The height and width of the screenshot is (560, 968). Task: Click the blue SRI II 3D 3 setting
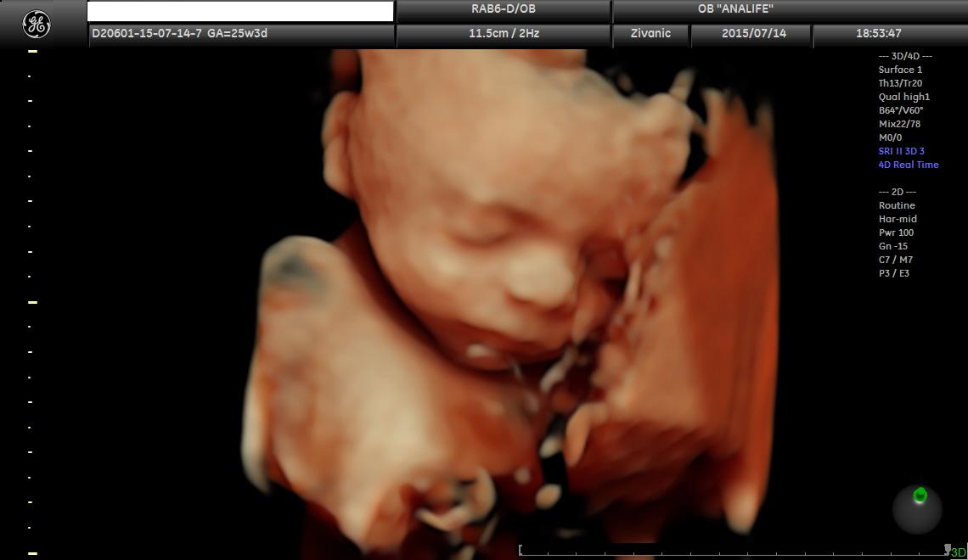tap(901, 151)
